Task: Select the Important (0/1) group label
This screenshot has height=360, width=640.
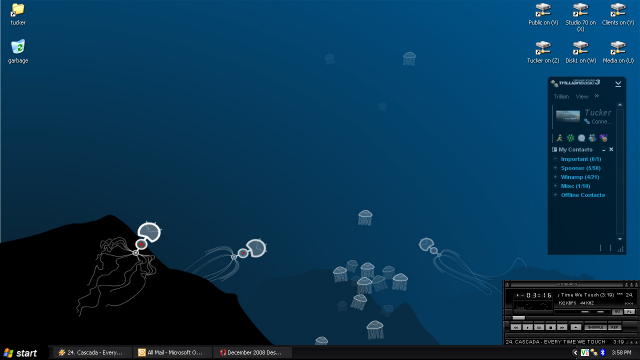Action: coord(581,159)
